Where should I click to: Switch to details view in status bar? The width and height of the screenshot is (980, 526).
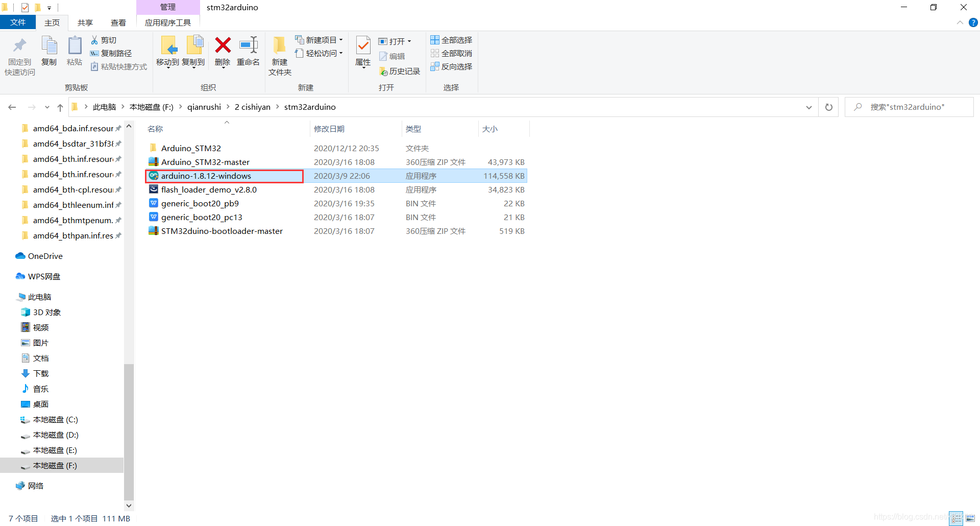(x=956, y=518)
